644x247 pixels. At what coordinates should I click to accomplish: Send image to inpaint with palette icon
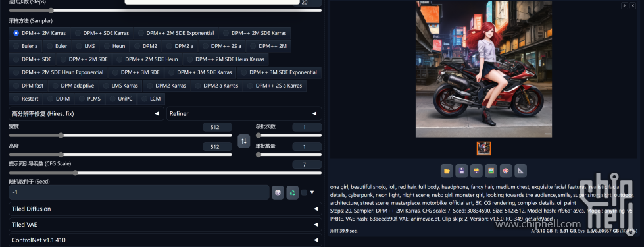point(506,171)
